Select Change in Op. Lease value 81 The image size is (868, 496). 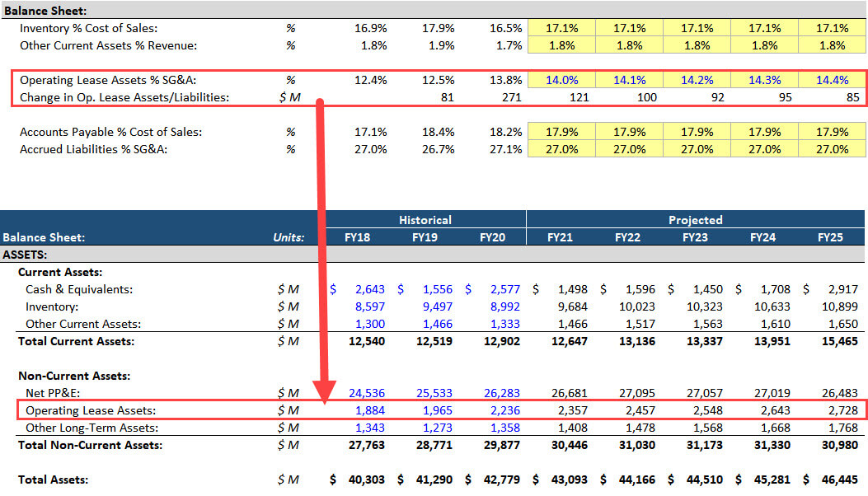coord(448,97)
